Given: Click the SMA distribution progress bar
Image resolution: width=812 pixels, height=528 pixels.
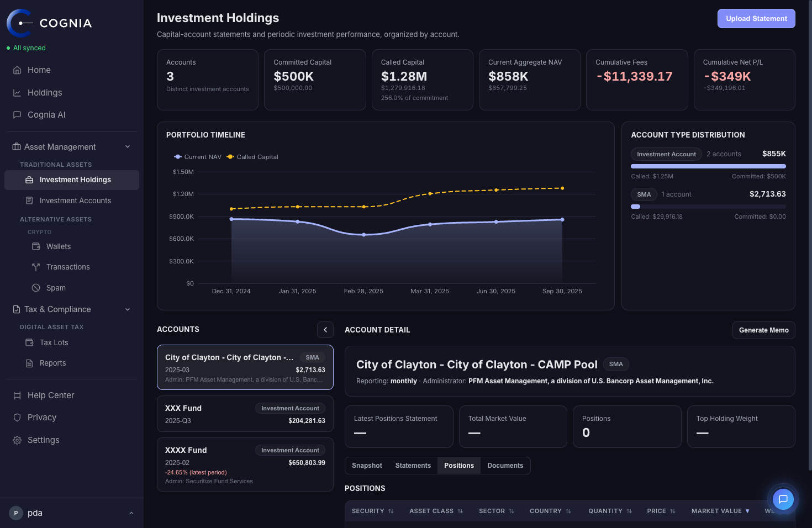Looking at the screenshot, I should point(708,207).
